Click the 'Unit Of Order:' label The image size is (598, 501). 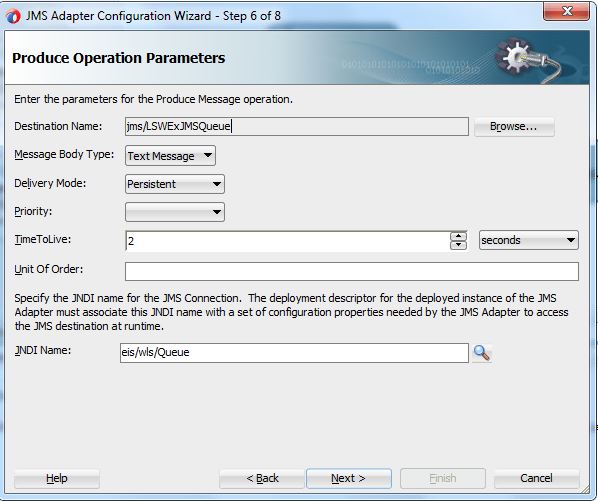pyautogui.click(x=48, y=269)
